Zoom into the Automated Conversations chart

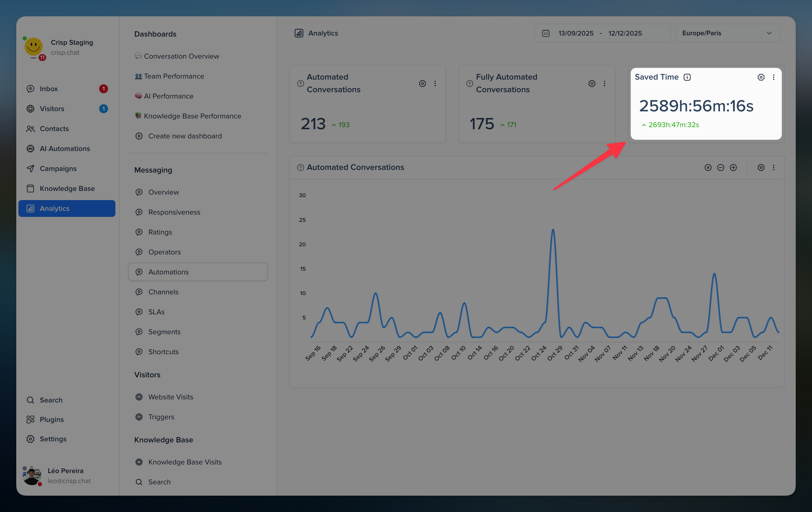(733, 167)
